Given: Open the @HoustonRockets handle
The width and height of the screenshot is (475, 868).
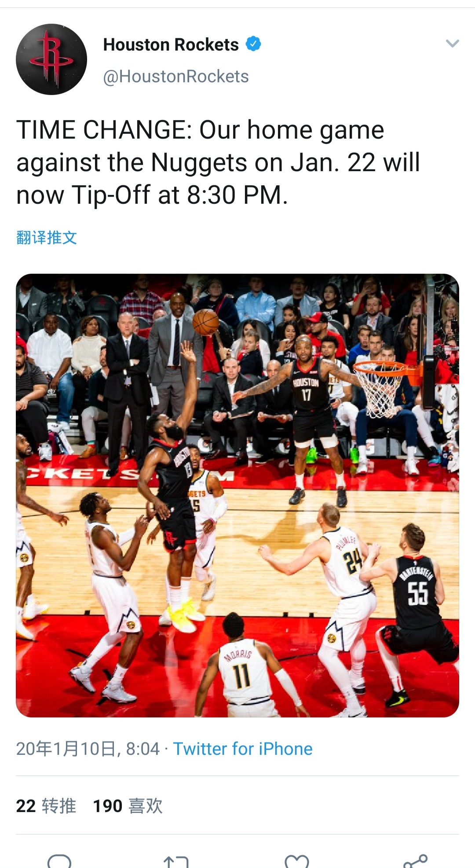Looking at the screenshot, I should click(176, 77).
